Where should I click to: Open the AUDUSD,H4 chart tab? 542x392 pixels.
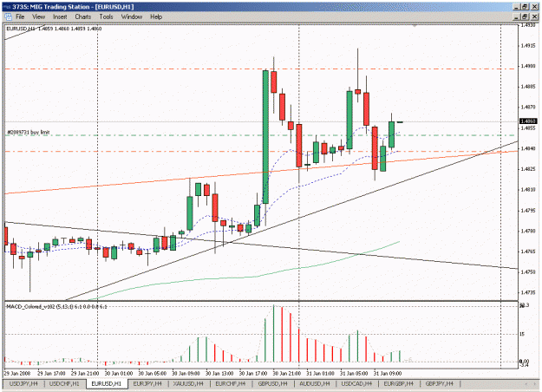(x=315, y=383)
